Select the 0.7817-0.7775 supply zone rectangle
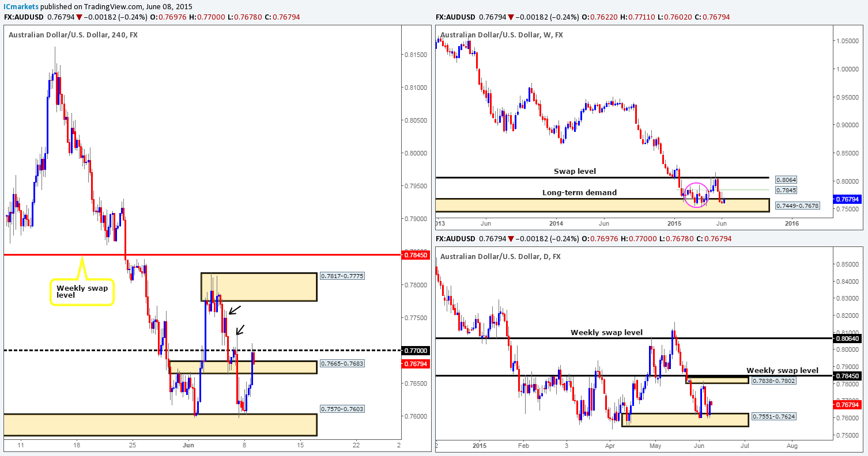Image resolution: width=868 pixels, height=456 pixels. click(x=259, y=287)
